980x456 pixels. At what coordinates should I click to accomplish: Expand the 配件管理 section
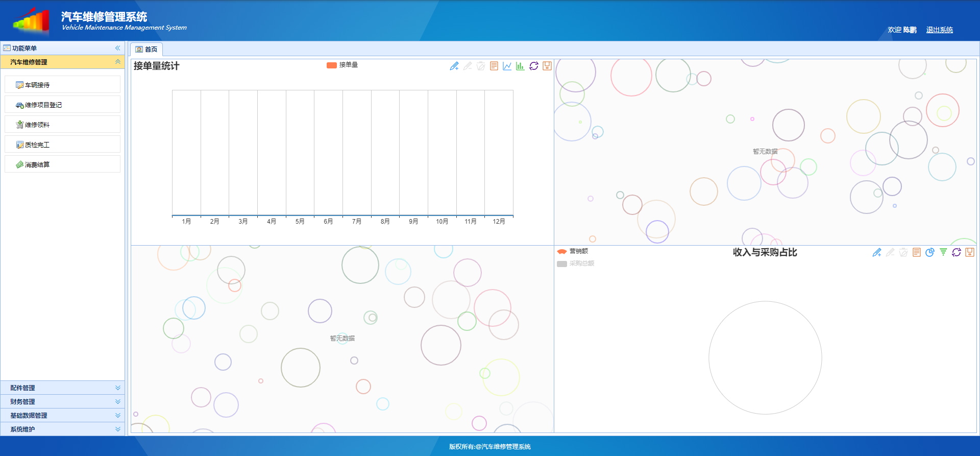pos(62,388)
